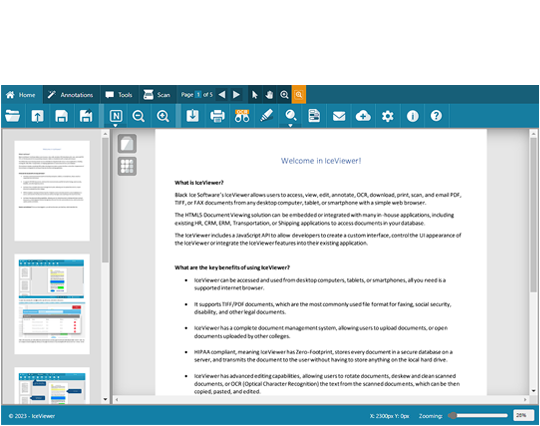
Task: Click the N fit-mode icon
Action: pyautogui.click(x=116, y=116)
